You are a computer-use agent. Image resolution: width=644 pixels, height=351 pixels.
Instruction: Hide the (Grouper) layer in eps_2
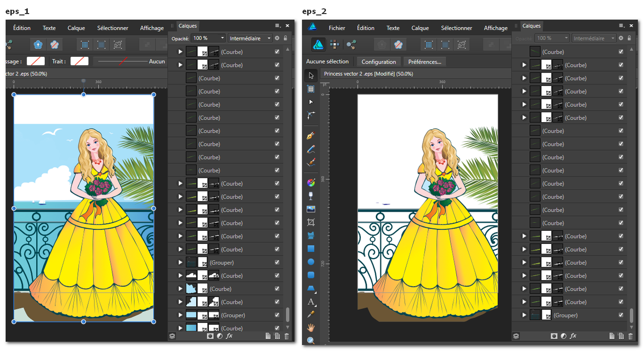point(621,315)
